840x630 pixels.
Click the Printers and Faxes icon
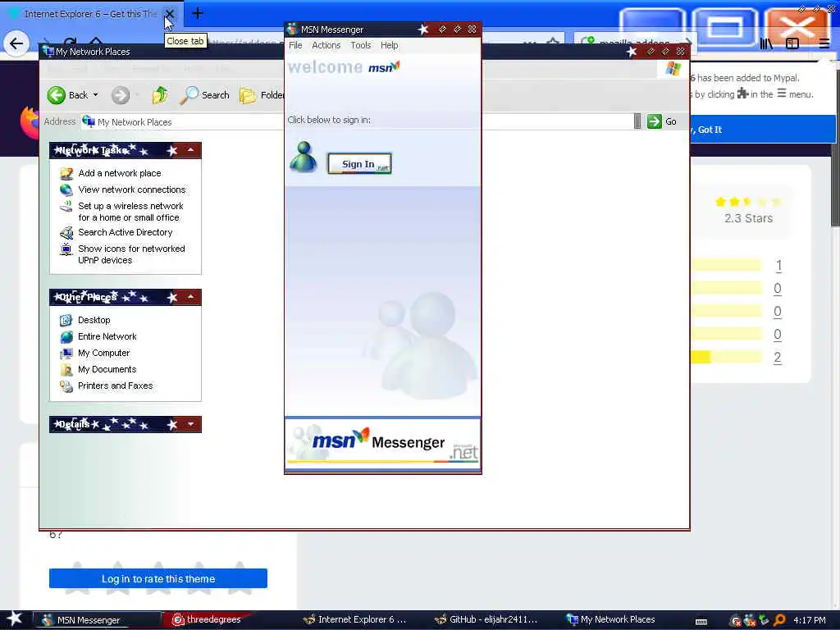coord(66,386)
